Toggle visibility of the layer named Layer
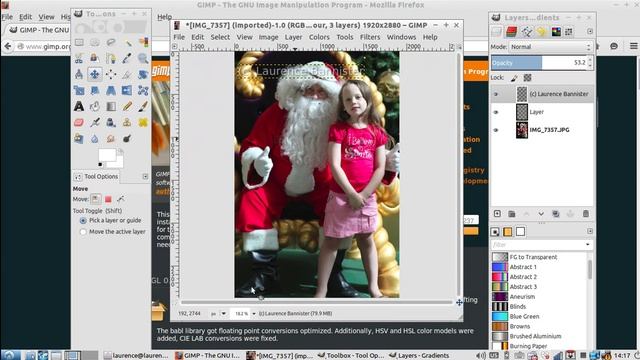The width and height of the screenshot is (640, 360). [x=496, y=112]
